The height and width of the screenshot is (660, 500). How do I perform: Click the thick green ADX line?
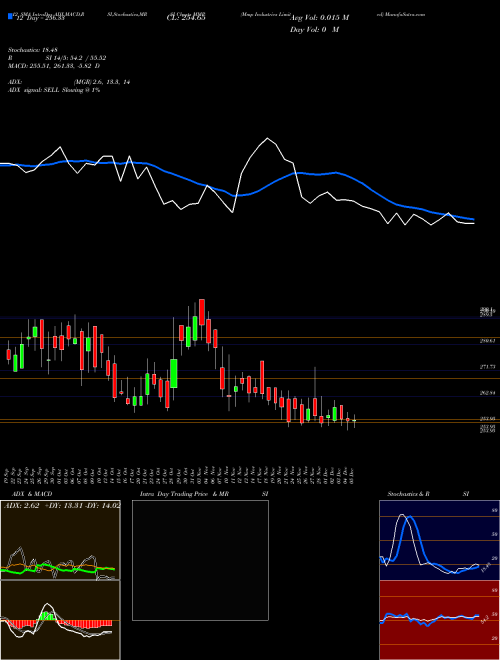click(x=57, y=569)
